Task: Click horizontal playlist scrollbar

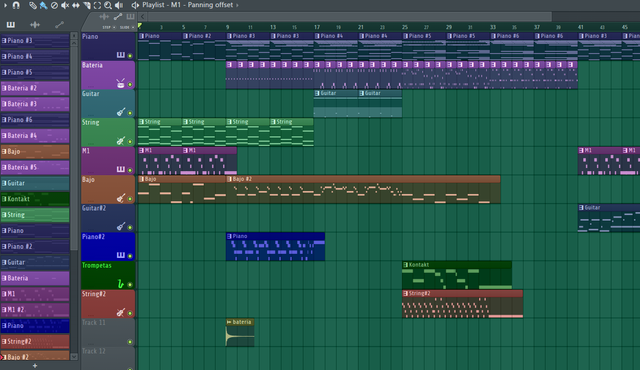Action: click(349, 17)
